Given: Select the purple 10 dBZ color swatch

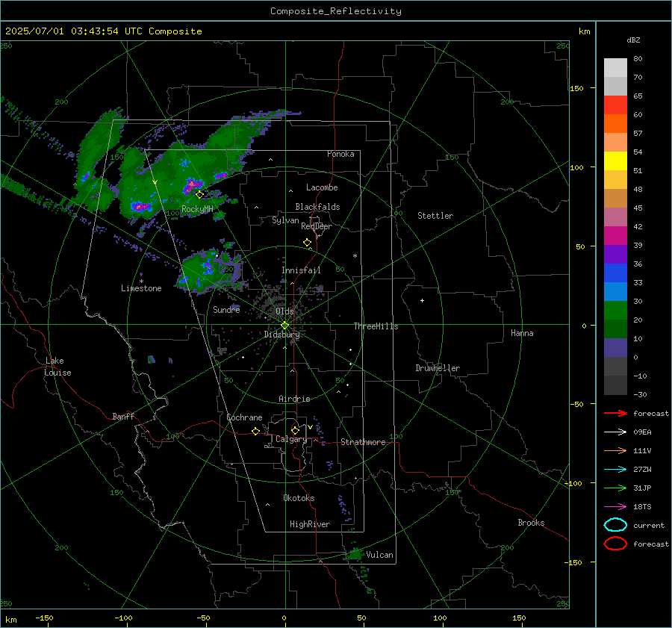Looking at the screenshot, I should (615, 348).
